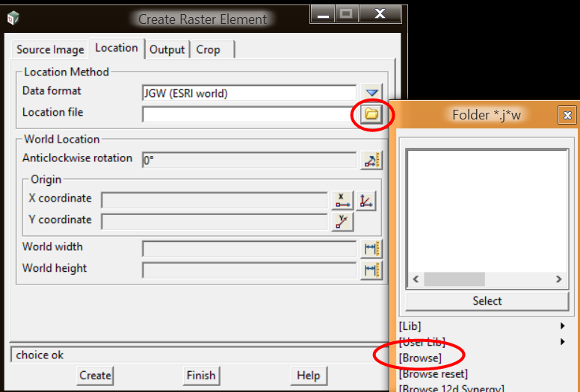The width and height of the screenshot is (580, 392).
Task: Click the angle measure icon beside Anticlockwise rotation
Action: tap(371, 161)
